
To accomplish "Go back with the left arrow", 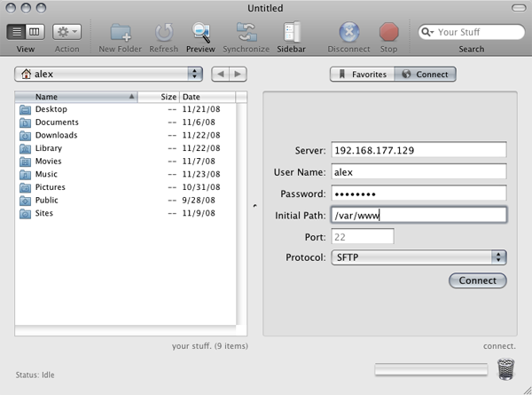I will 221,74.
